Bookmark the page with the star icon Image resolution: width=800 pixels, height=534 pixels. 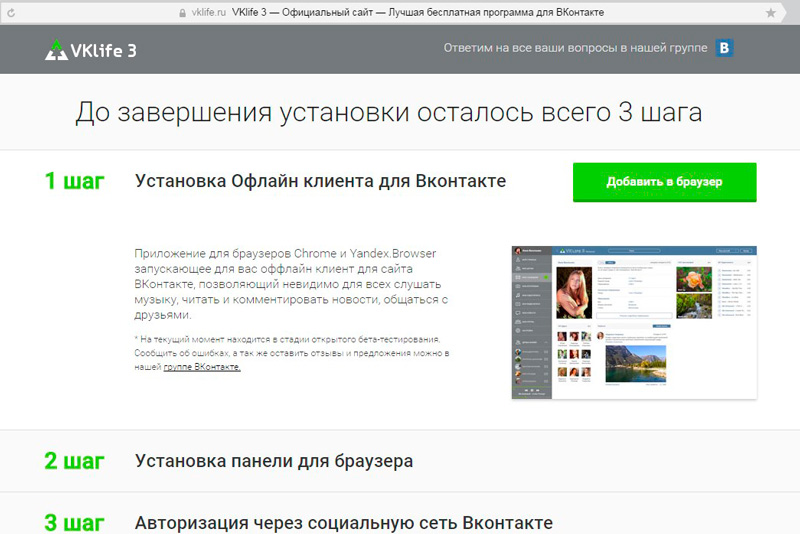pos(770,13)
